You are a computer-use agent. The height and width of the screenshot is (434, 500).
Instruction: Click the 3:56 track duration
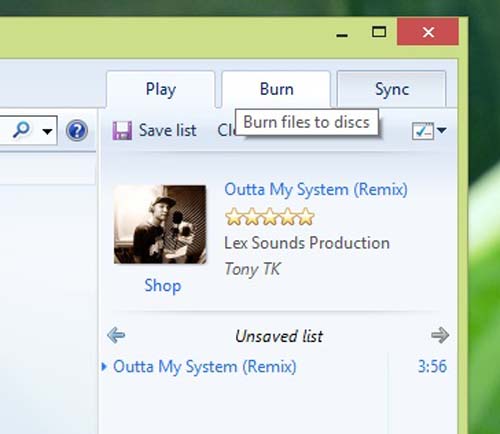432,366
